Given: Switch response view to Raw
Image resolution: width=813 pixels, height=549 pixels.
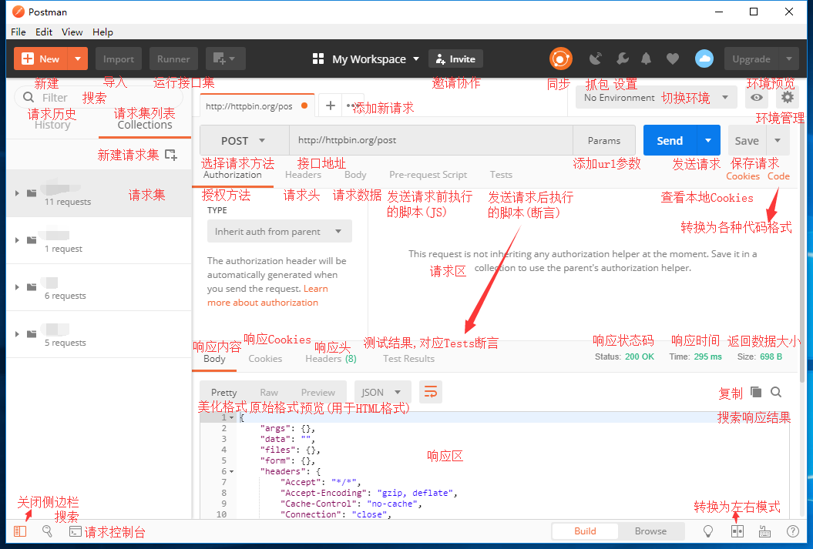Looking at the screenshot, I should [269, 392].
